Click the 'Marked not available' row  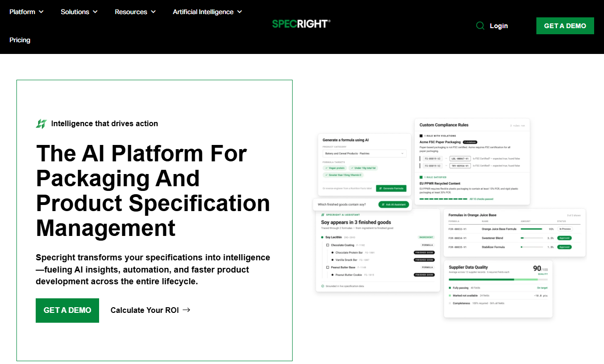498,296
